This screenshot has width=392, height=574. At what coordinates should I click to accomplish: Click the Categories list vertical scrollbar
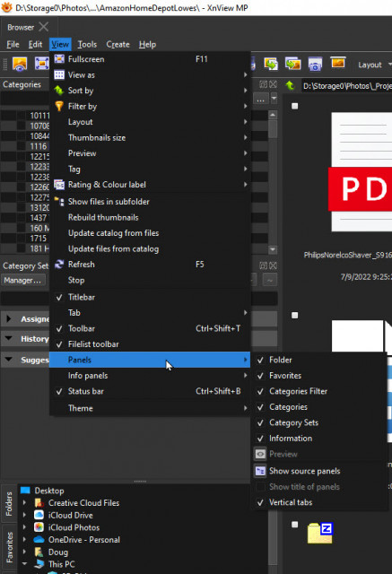tap(273, 182)
